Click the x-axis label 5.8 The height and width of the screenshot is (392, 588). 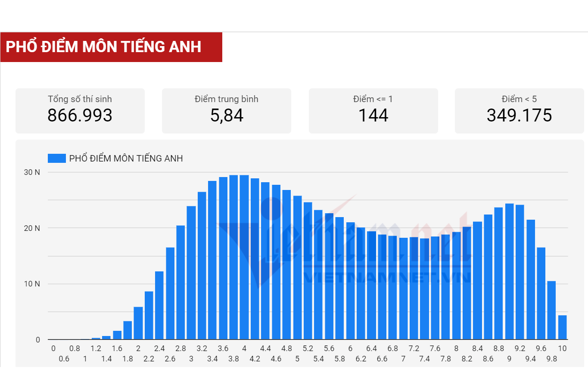[339, 359]
